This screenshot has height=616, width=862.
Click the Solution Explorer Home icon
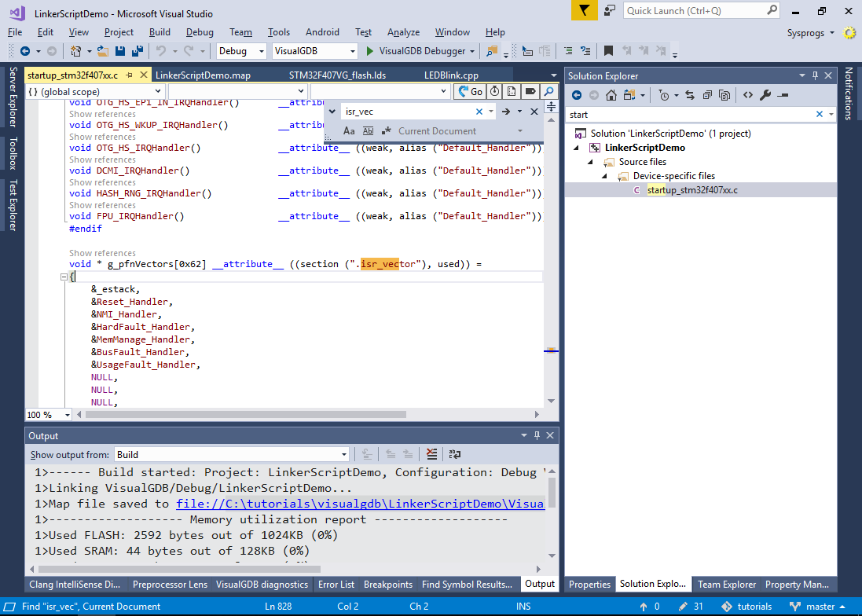tap(611, 95)
